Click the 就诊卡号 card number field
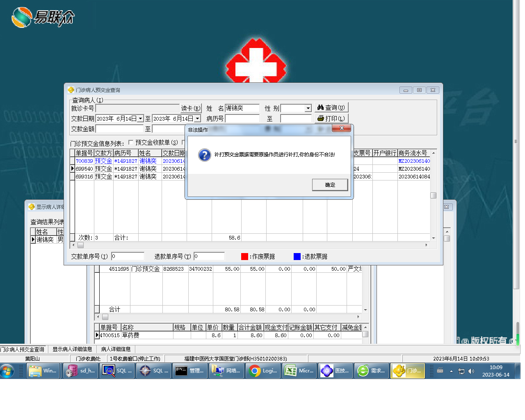Screen dimensions: 525x420 point(137,108)
